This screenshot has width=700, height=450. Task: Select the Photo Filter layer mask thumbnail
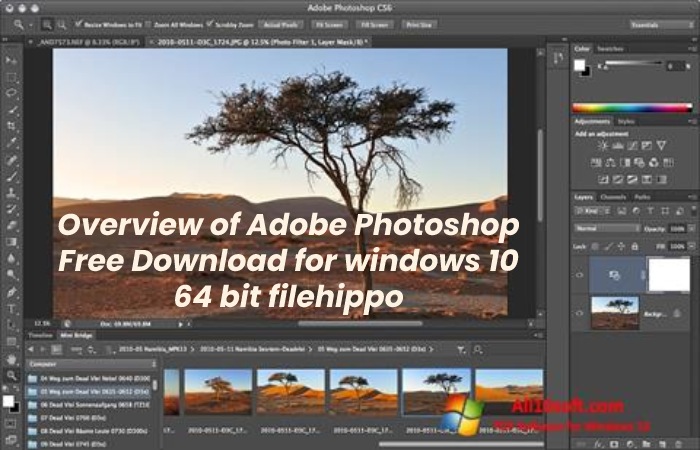click(669, 275)
